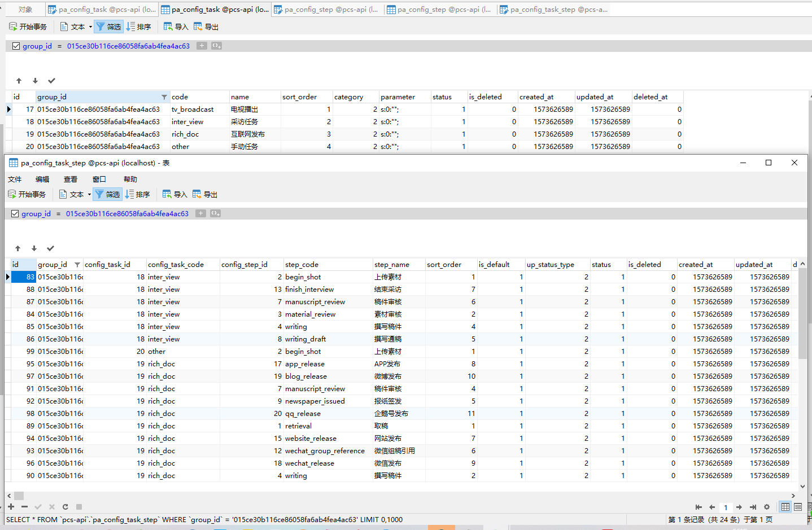Click the delete record minus icon
Viewport: 812px width, 530px height.
(x=24, y=507)
